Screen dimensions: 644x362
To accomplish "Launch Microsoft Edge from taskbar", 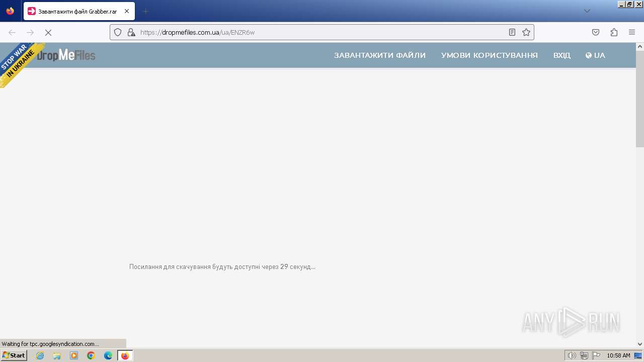I will coord(108,355).
